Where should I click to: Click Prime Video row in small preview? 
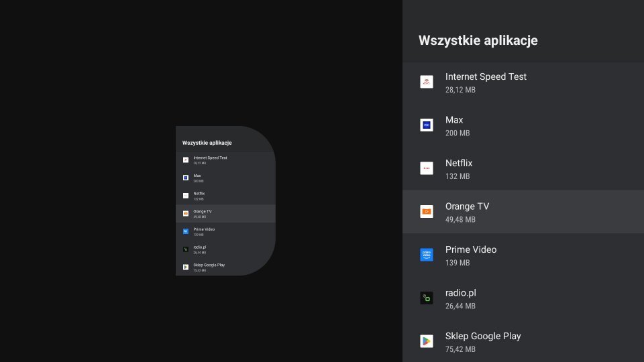pos(225,231)
